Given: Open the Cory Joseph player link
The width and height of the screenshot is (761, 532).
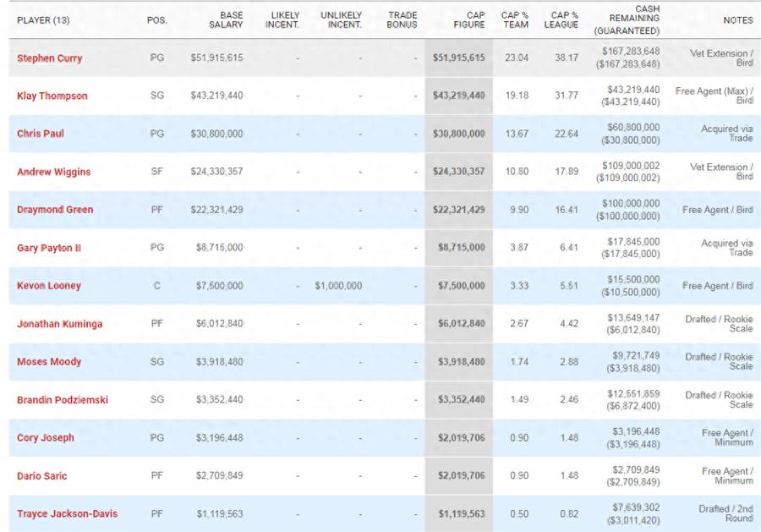Looking at the screenshot, I should pyautogui.click(x=46, y=438).
